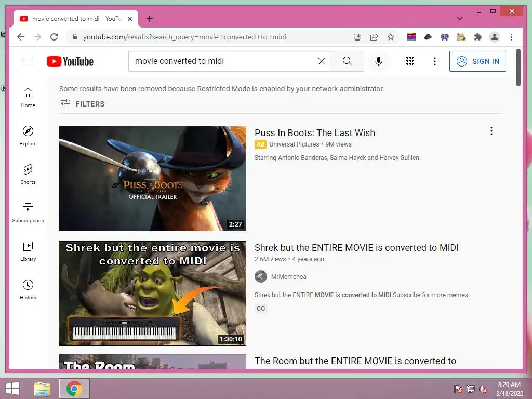The width and height of the screenshot is (532, 399).
Task: Click the address bar URL
Action: (184, 37)
